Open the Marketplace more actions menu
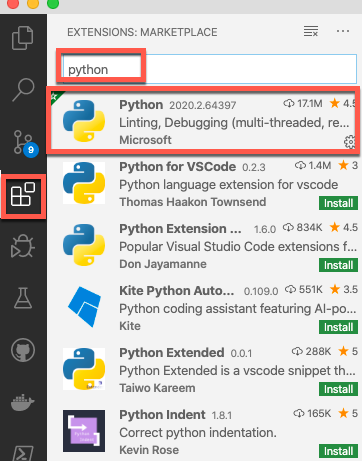 (x=343, y=31)
